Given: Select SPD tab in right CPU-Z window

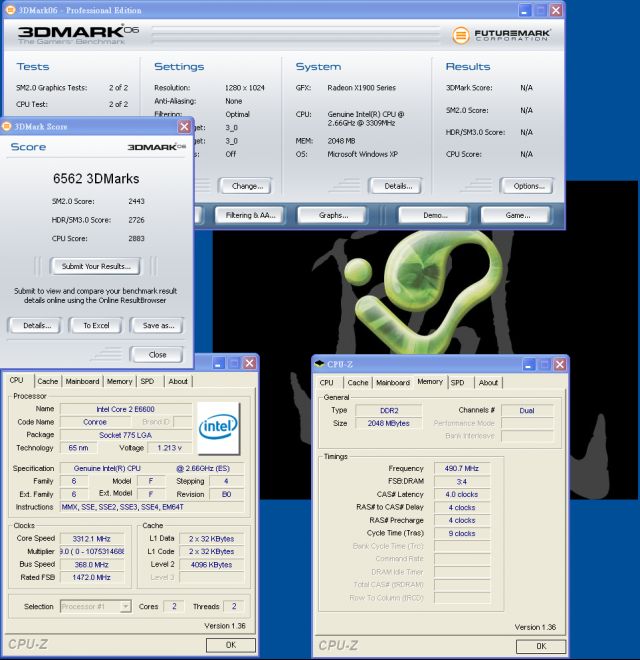Looking at the screenshot, I should (x=458, y=383).
